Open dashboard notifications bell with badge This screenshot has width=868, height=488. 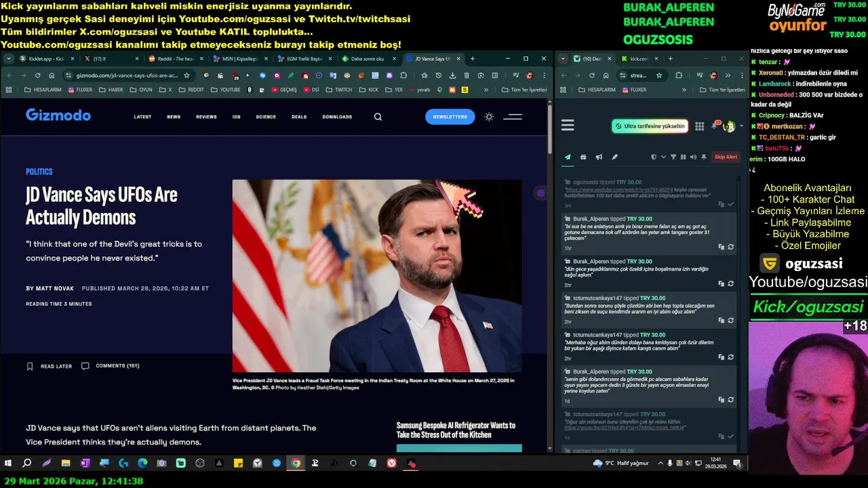715,126
